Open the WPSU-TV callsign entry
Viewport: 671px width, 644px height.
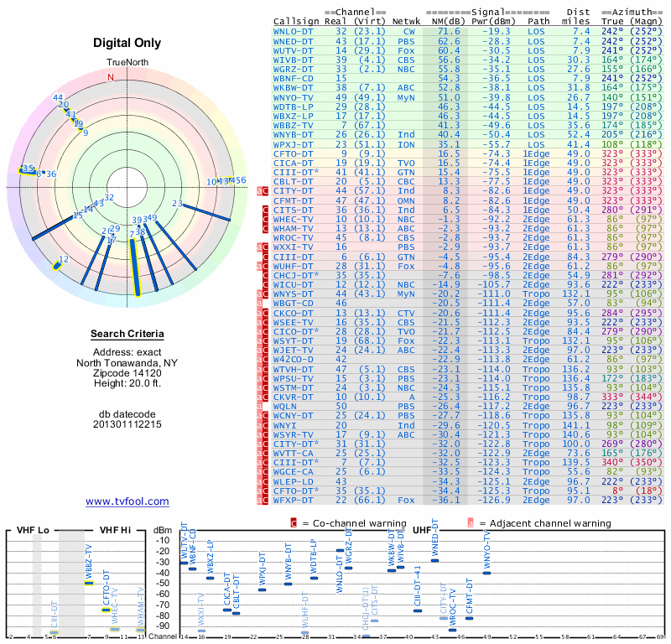[293, 379]
